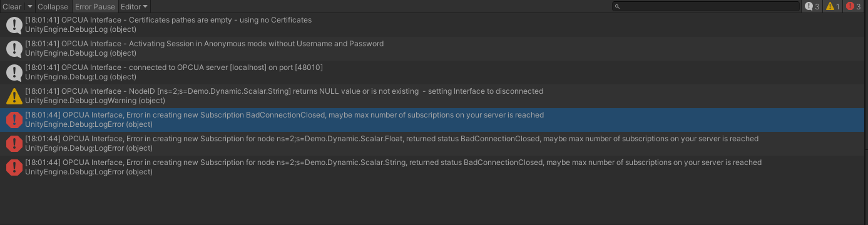Viewport: 868px width, 225px height.
Task: Open the Editor dropdown menu
Action: click(134, 6)
